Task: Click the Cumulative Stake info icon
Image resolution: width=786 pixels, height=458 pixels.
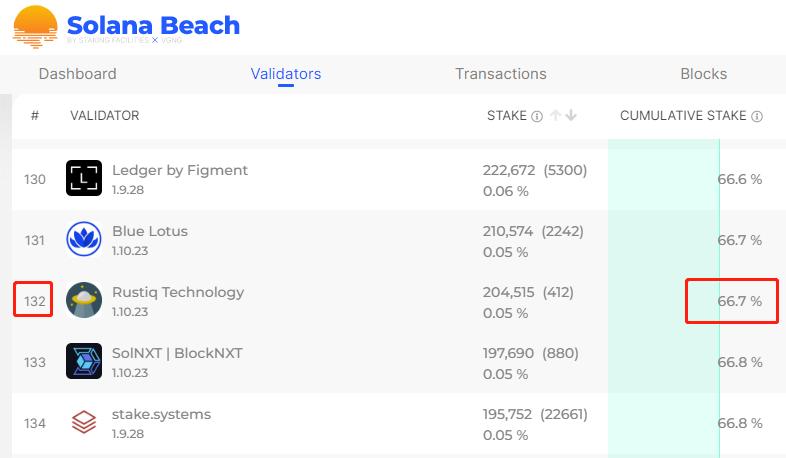Action: (757, 116)
